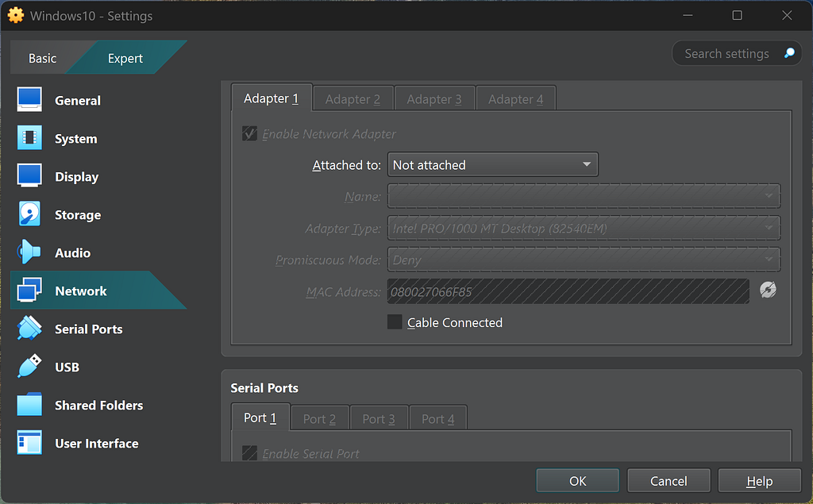Select the Serial Ports icon

(x=29, y=329)
